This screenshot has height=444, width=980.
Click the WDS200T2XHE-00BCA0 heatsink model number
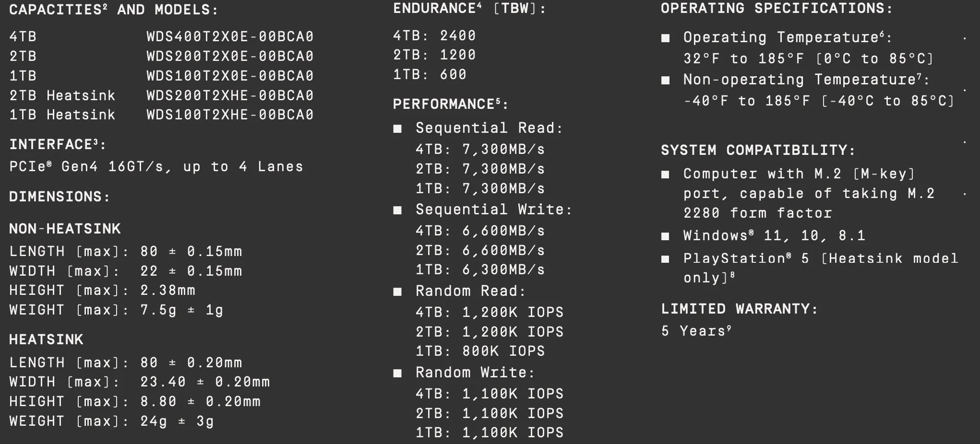(x=230, y=95)
